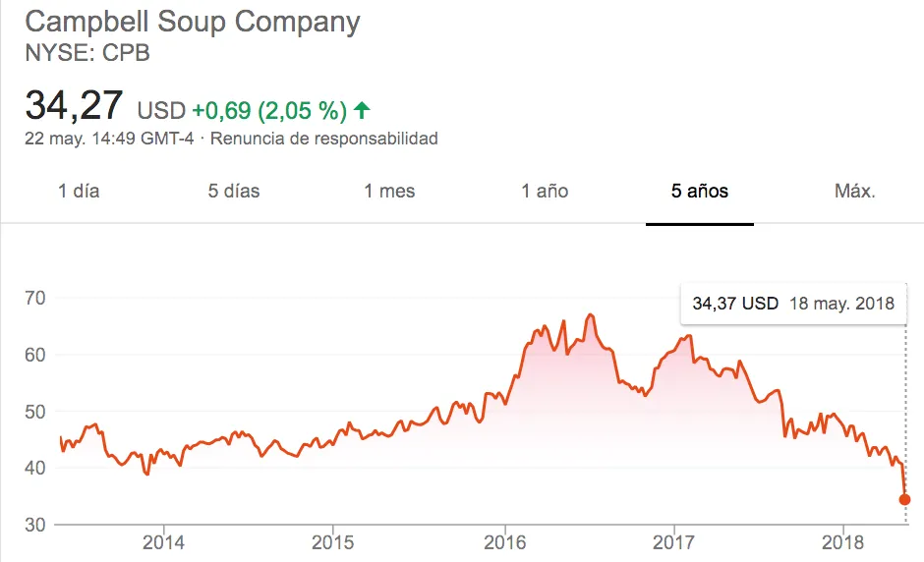Click the NYSE: CPB ticker label

(87, 53)
